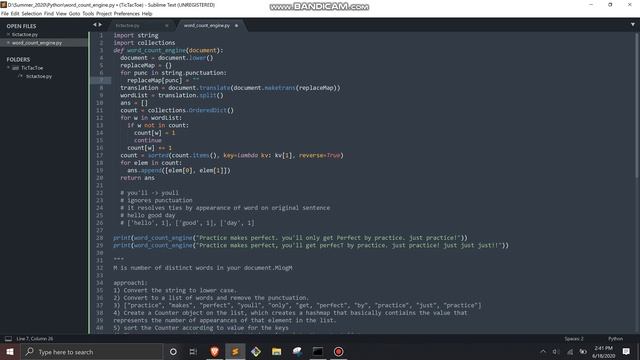
Task: Click 'wordList = translation.split()' line
Action: coord(172,96)
